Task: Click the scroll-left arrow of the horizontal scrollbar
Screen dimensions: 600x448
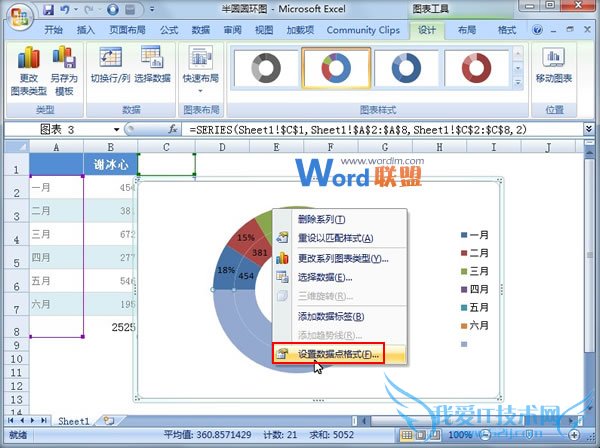Action: tap(364, 421)
